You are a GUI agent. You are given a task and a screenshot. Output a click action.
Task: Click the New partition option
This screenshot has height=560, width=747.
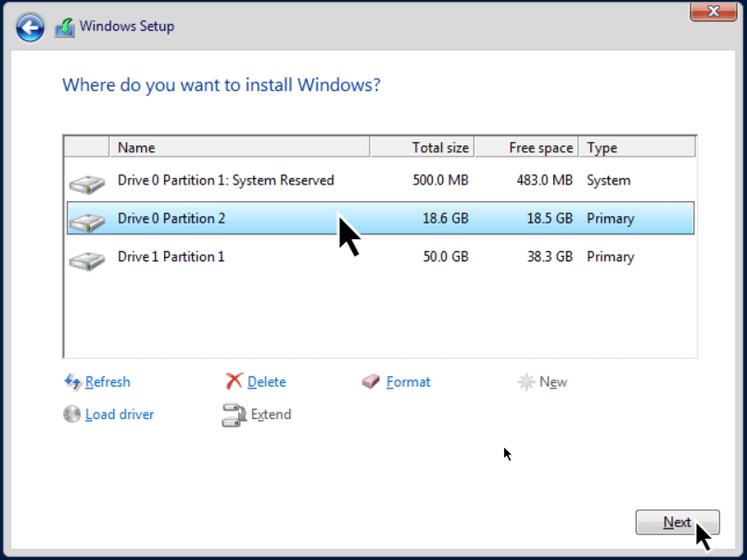click(553, 382)
